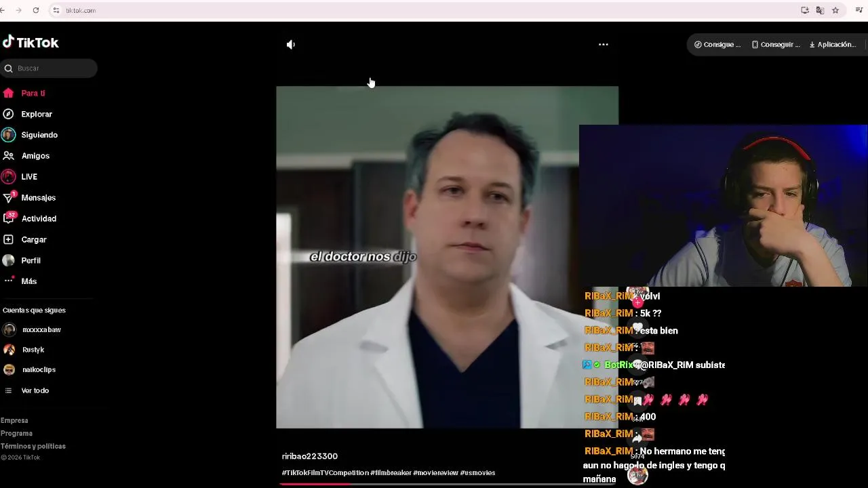This screenshot has height=488, width=868.
Task: Click the compass icon beside Explorar
Action: [8, 115]
